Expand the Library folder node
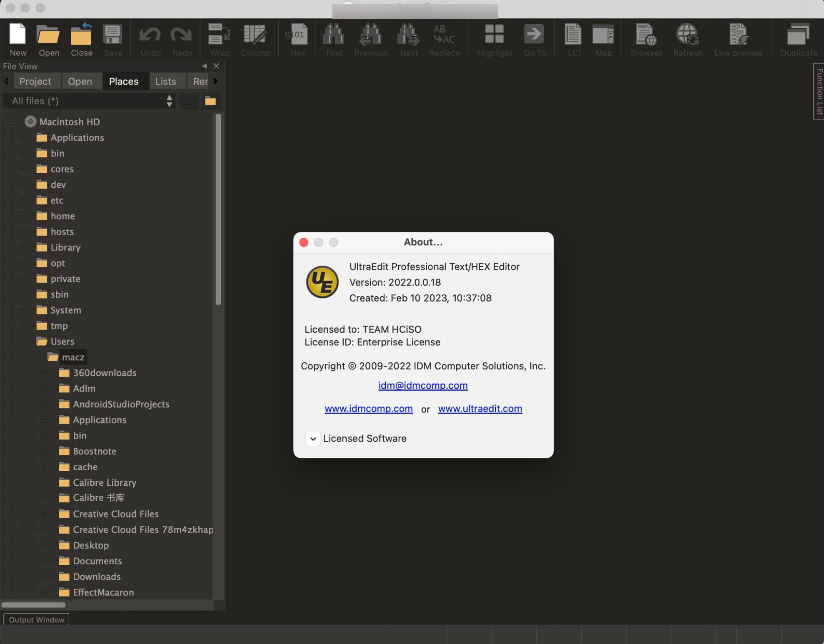This screenshot has height=644, width=824. pyautogui.click(x=24, y=247)
